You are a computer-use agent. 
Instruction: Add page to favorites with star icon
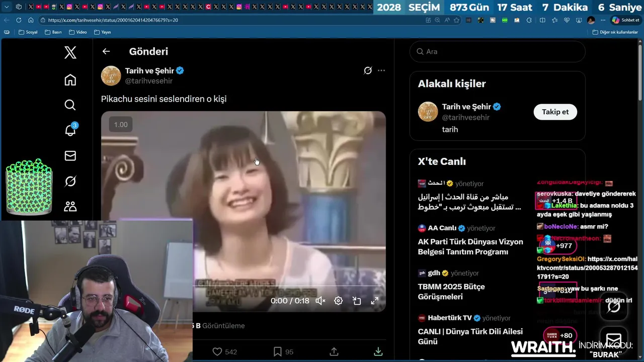tap(456, 20)
